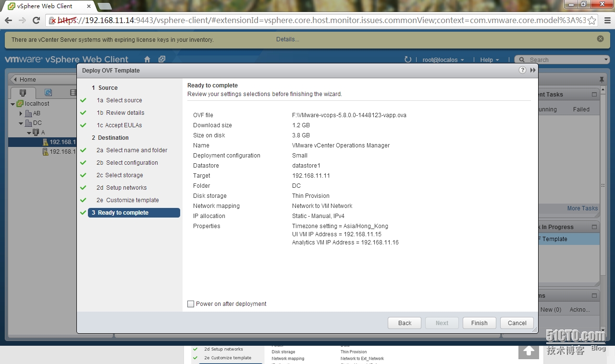Select highlighted host 192.168.1 row

(42, 142)
